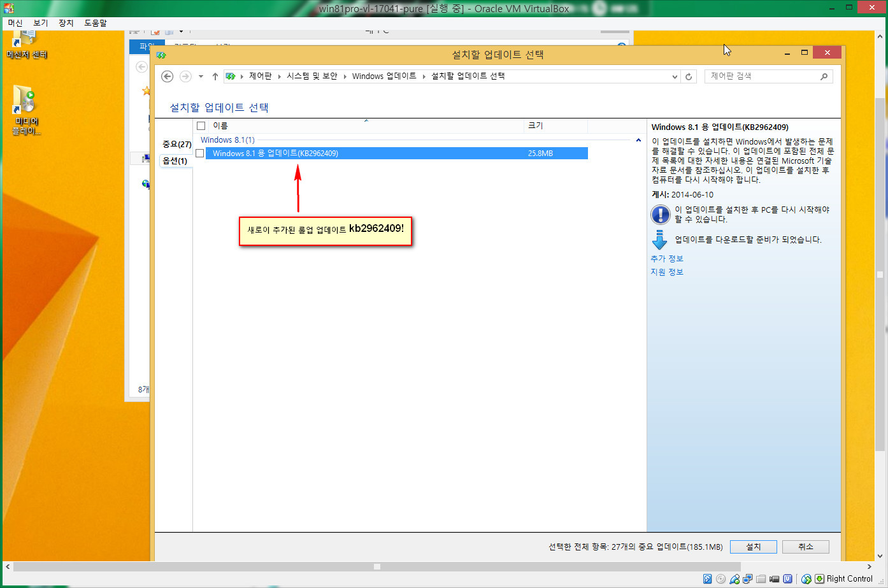Click the Right Control host key label
Screen dimensions: 888x588
tap(849, 579)
